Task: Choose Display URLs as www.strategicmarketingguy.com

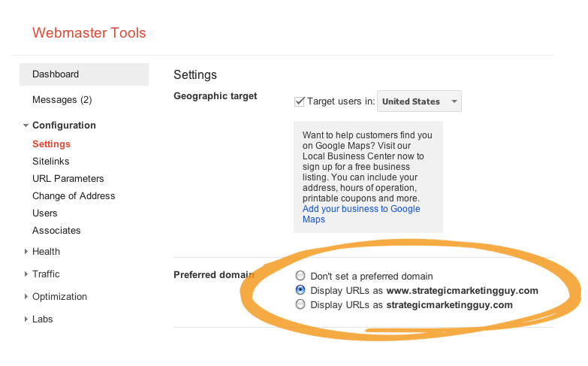Action: (x=300, y=290)
